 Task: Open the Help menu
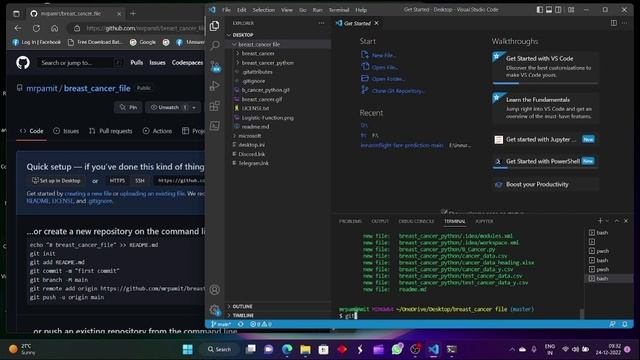click(361, 10)
